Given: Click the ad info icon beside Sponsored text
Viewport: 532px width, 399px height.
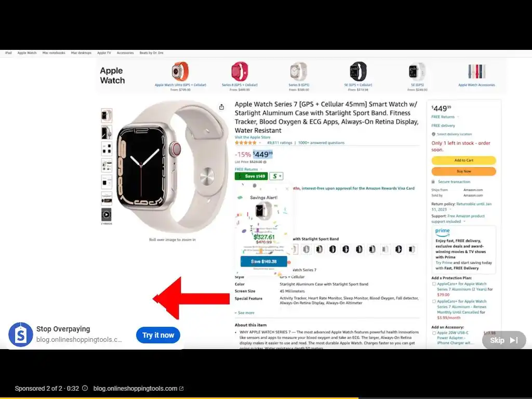Looking at the screenshot, I should (x=85, y=389).
